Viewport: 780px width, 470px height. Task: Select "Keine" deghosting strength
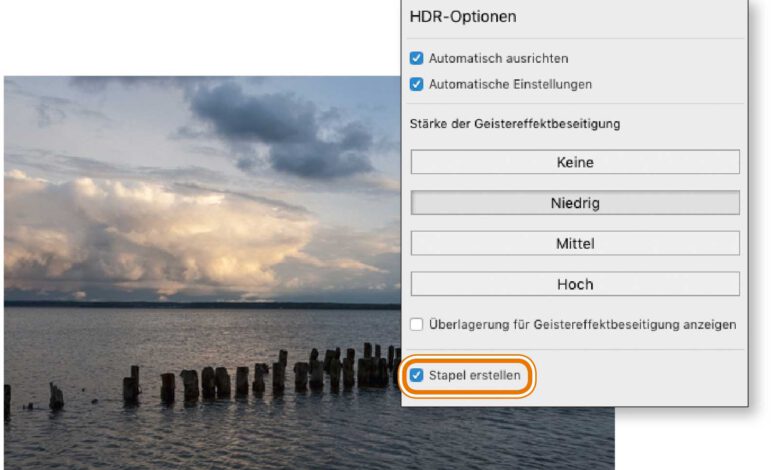coord(575,162)
